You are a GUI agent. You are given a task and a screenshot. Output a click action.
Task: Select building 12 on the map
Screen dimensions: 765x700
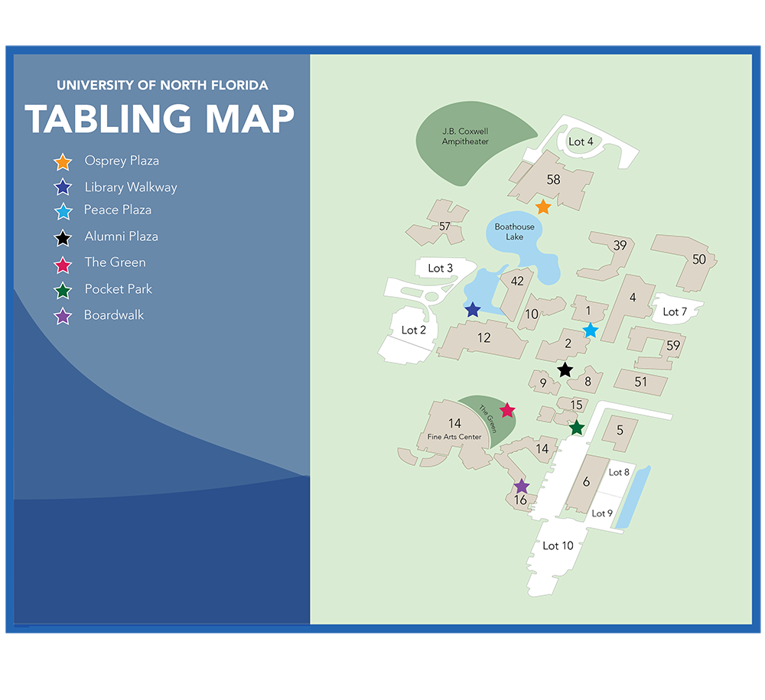pyautogui.click(x=483, y=339)
